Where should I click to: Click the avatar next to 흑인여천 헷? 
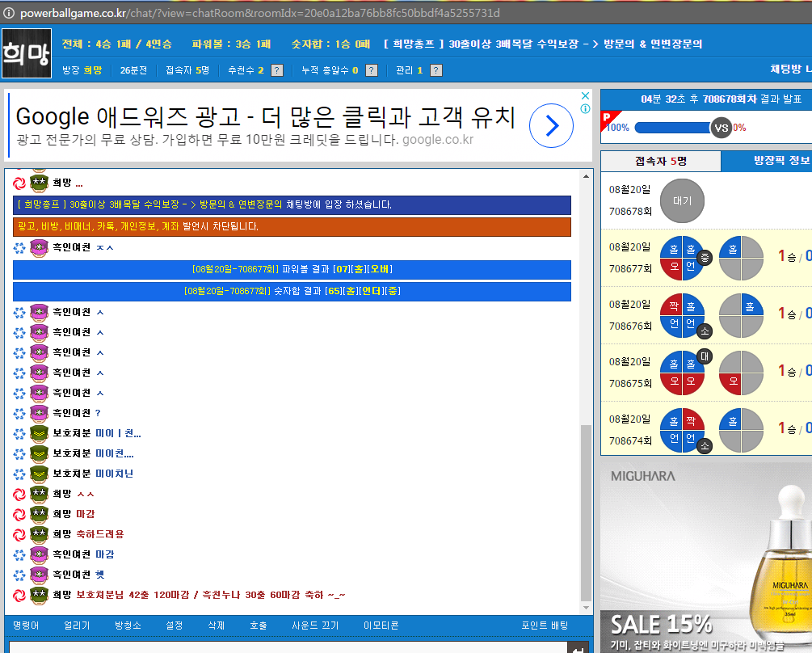pyautogui.click(x=39, y=575)
